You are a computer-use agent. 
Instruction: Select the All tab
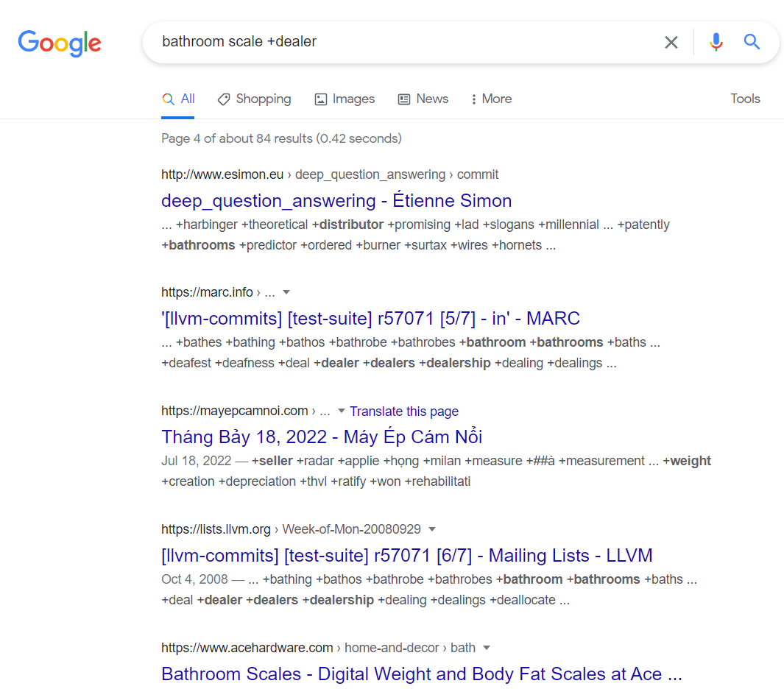[x=178, y=99]
